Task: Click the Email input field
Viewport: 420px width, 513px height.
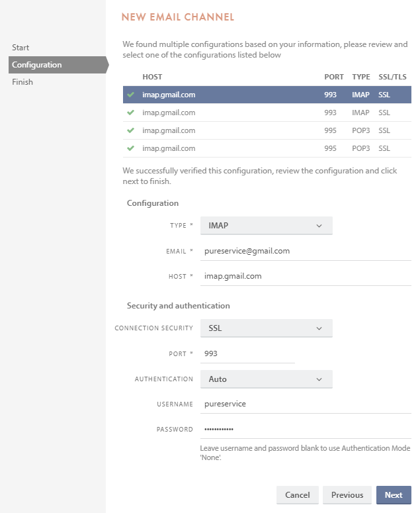Action: [306, 251]
